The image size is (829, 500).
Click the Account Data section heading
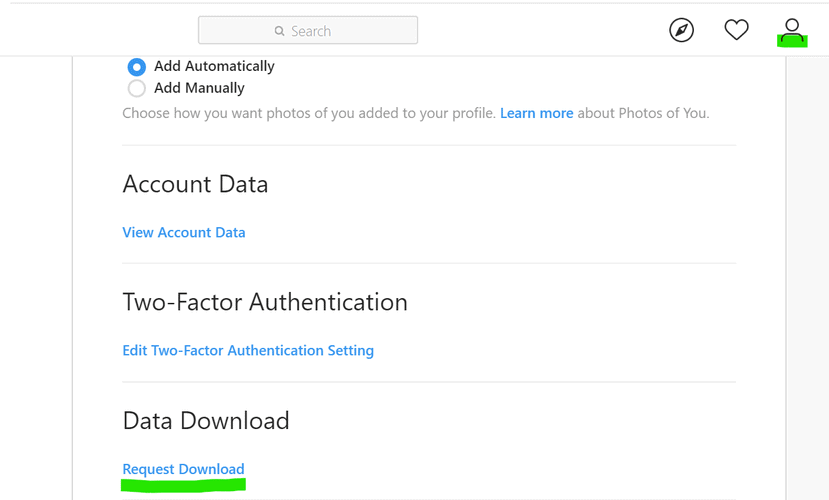195,184
